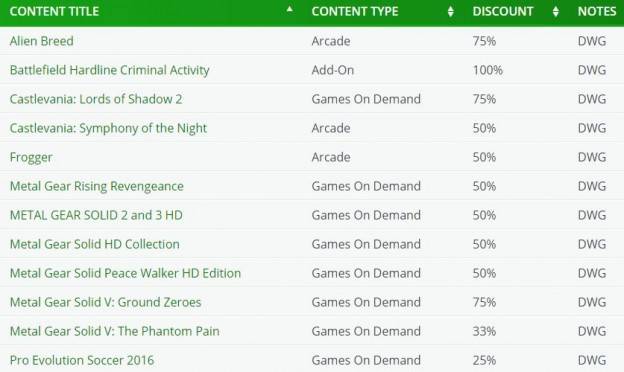This screenshot has width=624, height=372.
Task: Select the Content Title column header
Action: point(54,11)
